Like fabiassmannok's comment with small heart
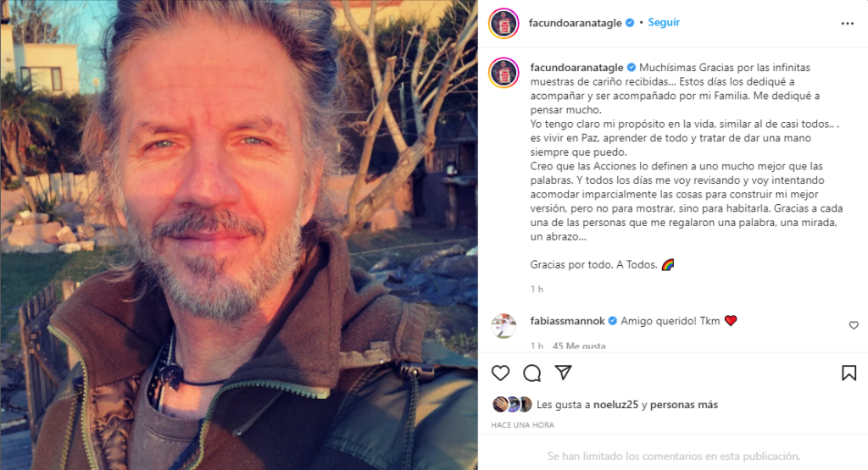The height and width of the screenshot is (470, 868). [854, 325]
